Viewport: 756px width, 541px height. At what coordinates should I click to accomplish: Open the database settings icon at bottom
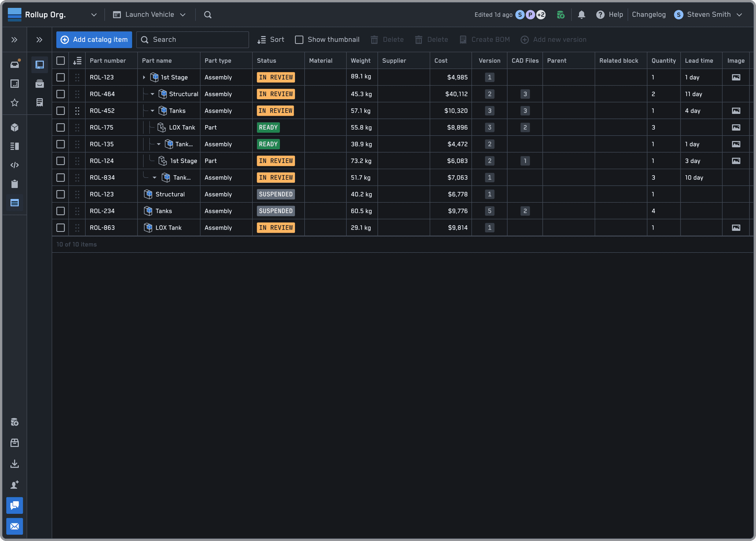click(15, 422)
